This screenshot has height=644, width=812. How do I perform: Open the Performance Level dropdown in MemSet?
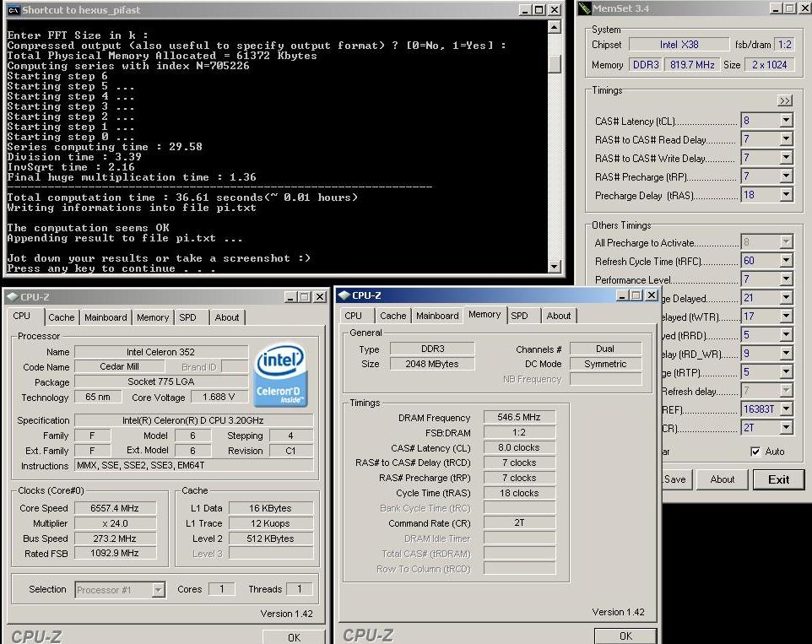click(x=786, y=279)
